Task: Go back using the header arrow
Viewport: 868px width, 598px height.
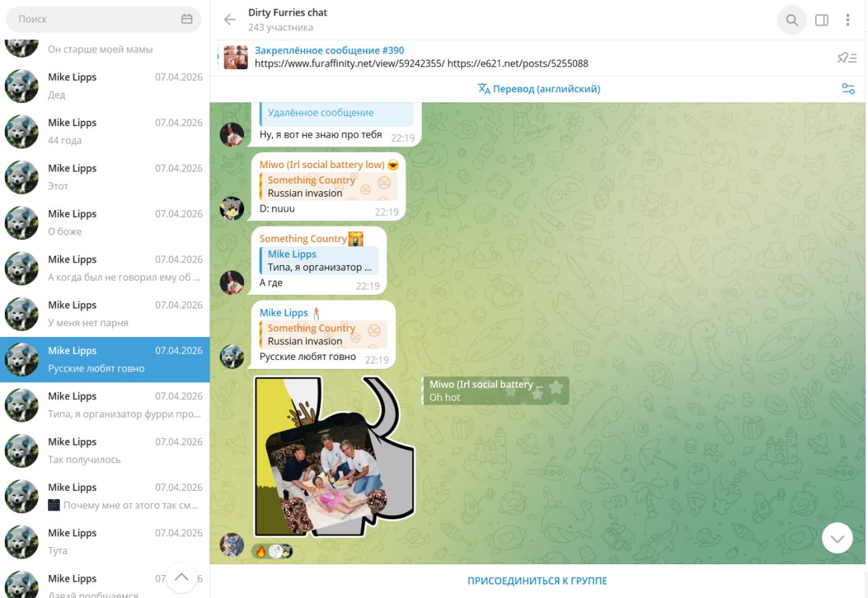Action: pos(230,20)
